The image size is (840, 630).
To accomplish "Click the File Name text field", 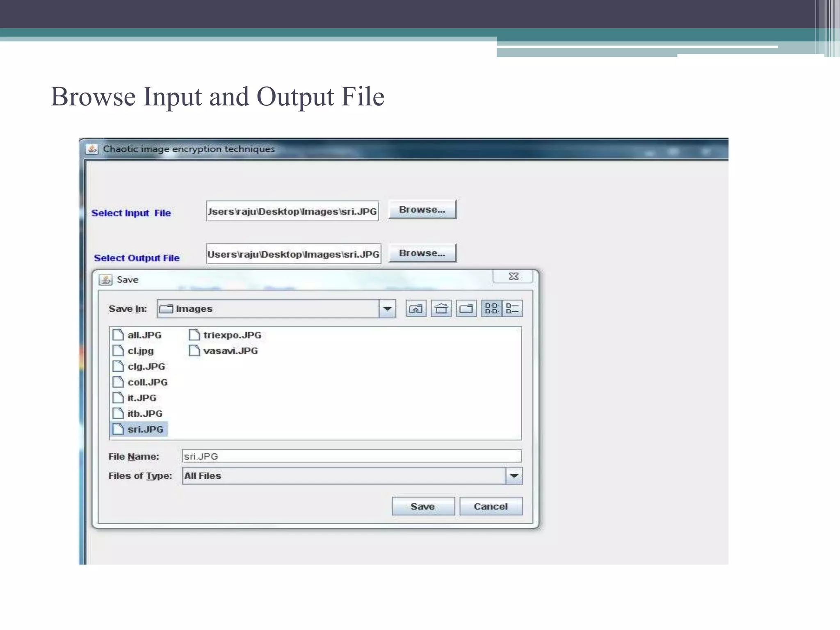I will pyautogui.click(x=352, y=456).
